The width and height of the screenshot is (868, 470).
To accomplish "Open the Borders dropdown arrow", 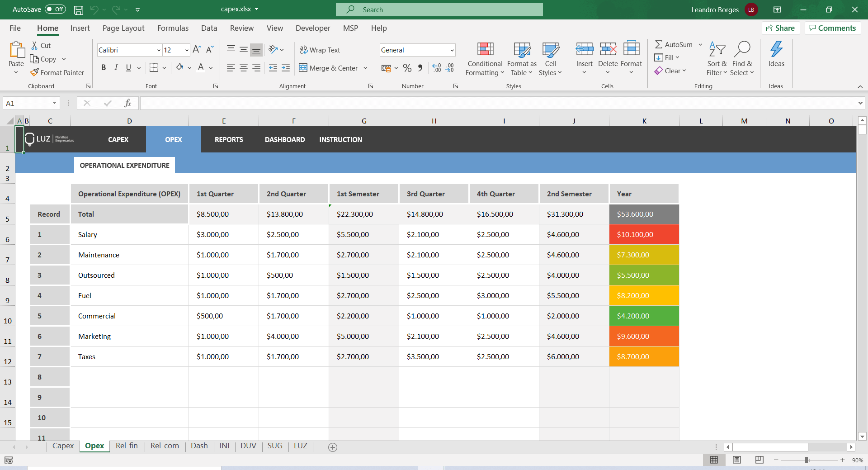I will coord(163,67).
